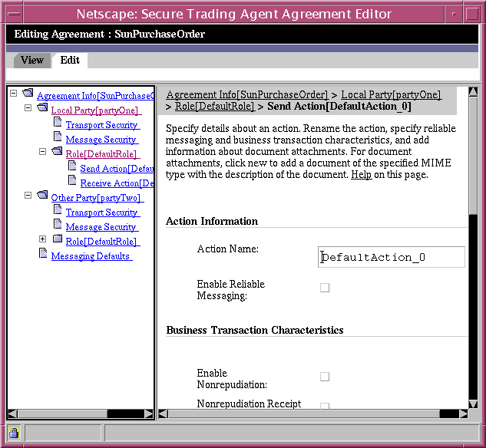Click the tree pane horizontal scrollbar thumb
This screenshot has height=448, width=486.
click(63, 413)
